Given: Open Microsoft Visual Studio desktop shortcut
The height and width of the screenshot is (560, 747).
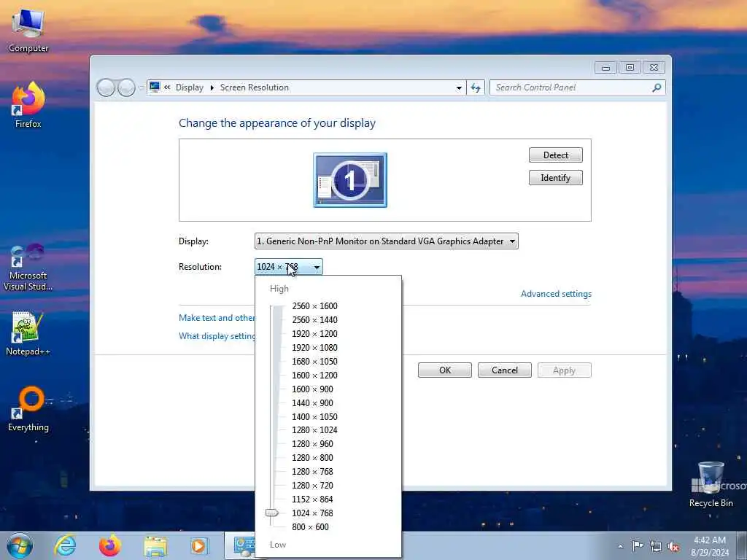Looking at the screenshot, I should 28,267.
